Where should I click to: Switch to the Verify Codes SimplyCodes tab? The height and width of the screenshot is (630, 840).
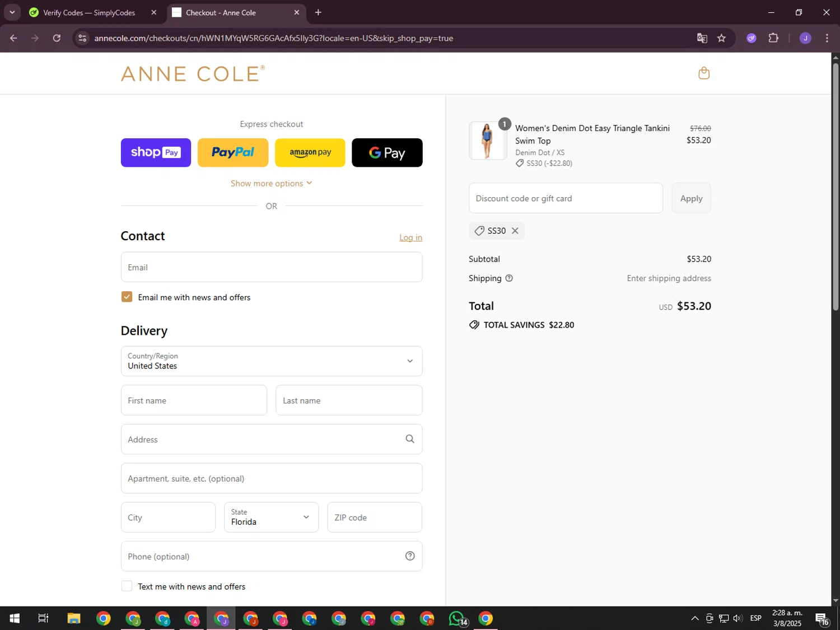[90, 12]
